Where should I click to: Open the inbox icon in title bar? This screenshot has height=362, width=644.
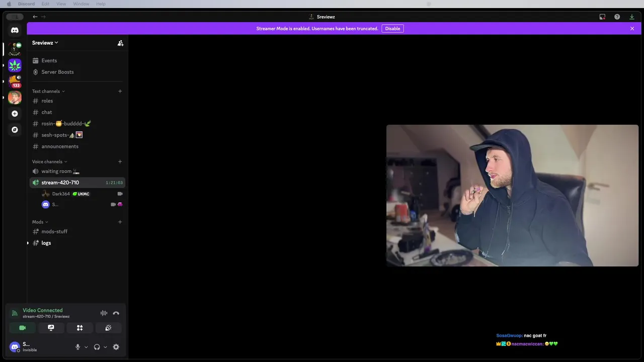point(602,17)
